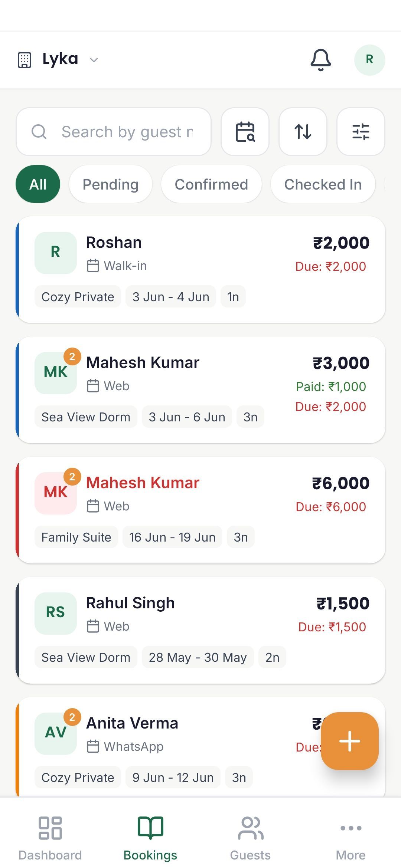This screenshot has height=868, width=401.
Task: Select the Checked In filter chip
Action: click(x=323, y=184)
